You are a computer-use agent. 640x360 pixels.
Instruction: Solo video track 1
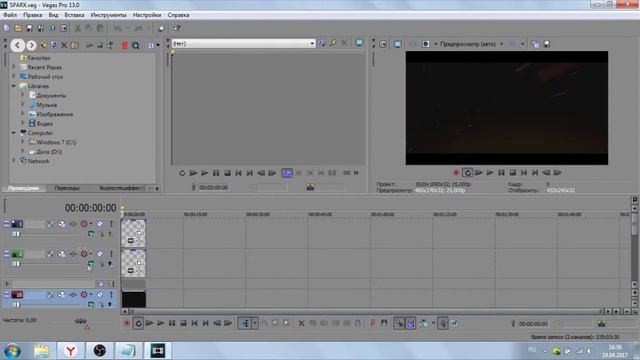[x=111, y=224]
